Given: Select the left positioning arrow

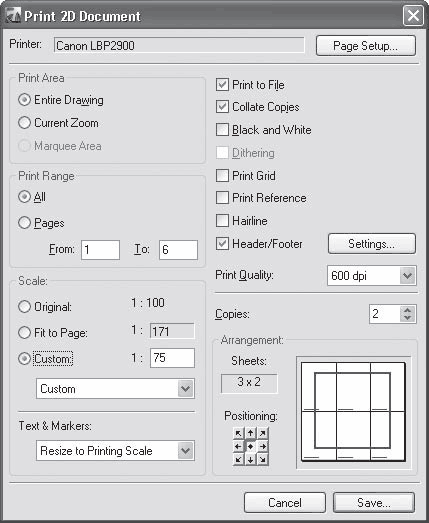Looking at the screenshot, I should [238, 446].
